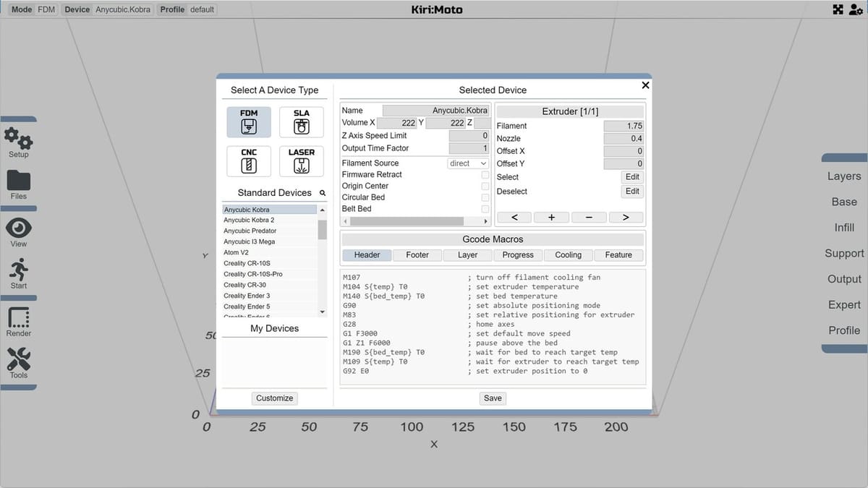The image size is (868, 488).
Task: Open the Layers settings menu
Action: coord(844,176)
